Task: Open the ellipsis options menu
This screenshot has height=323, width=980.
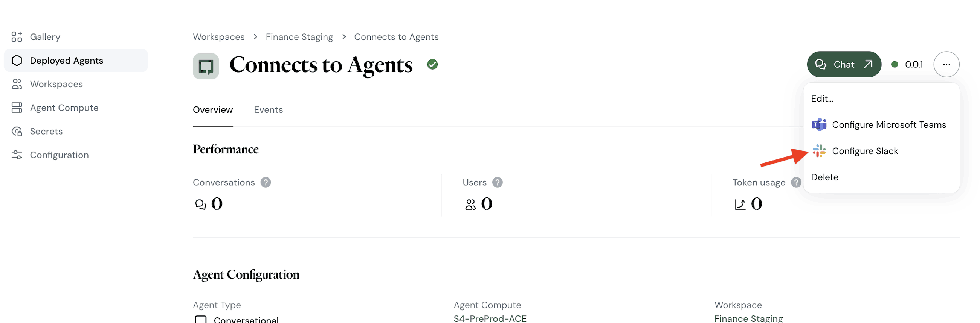Action: (x=946, y=64)
